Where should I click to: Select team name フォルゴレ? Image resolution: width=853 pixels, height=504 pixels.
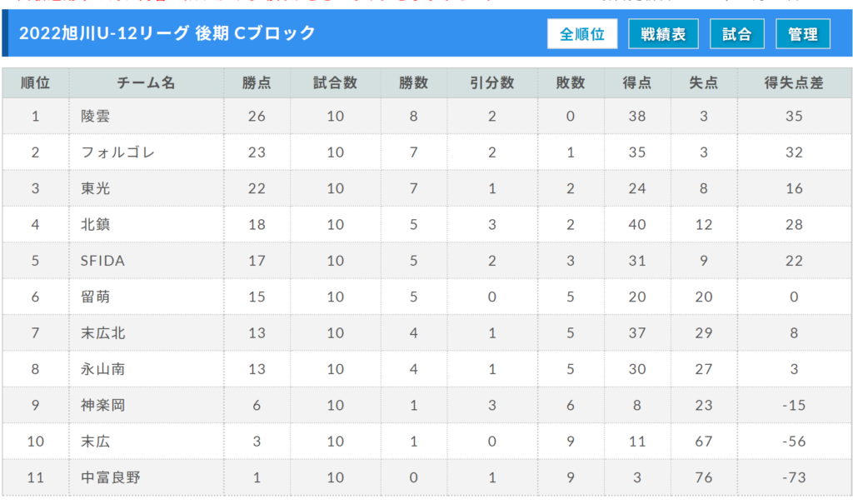(118, 152)
